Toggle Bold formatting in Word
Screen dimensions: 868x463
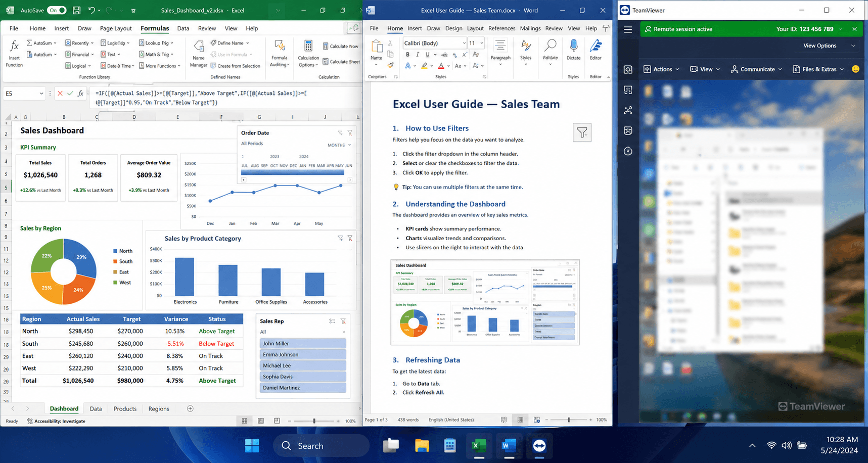[x=408, y=55]
